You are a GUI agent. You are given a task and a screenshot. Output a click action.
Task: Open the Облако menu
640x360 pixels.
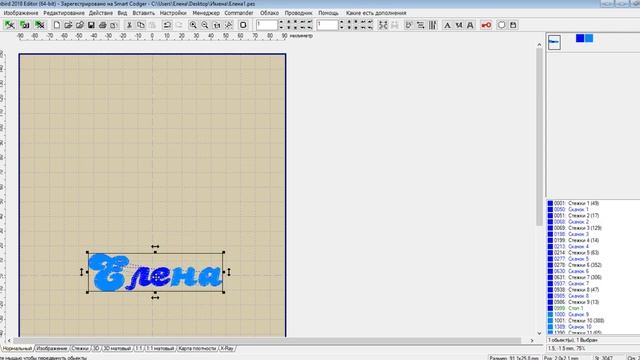[x=269, y=13]
